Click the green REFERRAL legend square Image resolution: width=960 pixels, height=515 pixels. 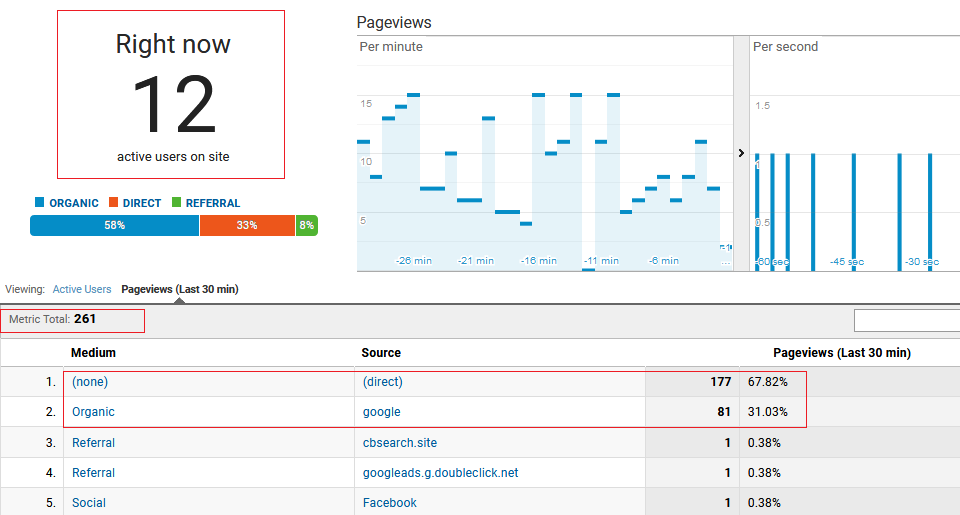pyautogui.click(x=177, y=202)
